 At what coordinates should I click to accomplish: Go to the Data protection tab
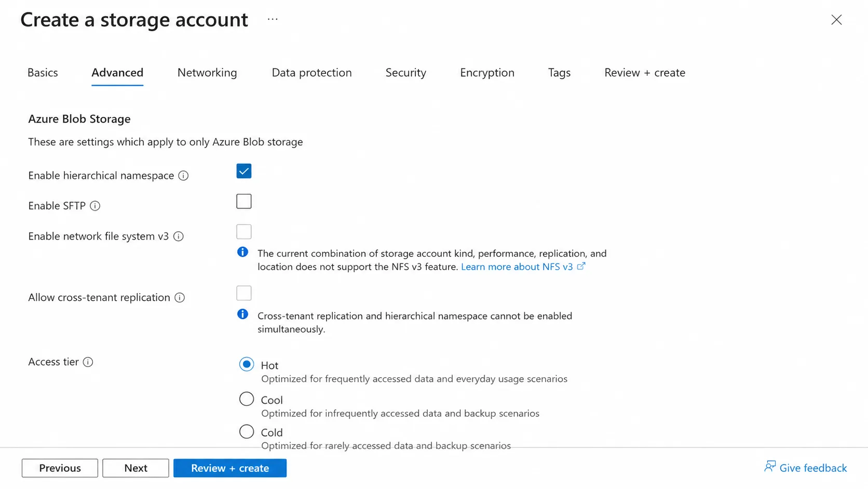311,73
